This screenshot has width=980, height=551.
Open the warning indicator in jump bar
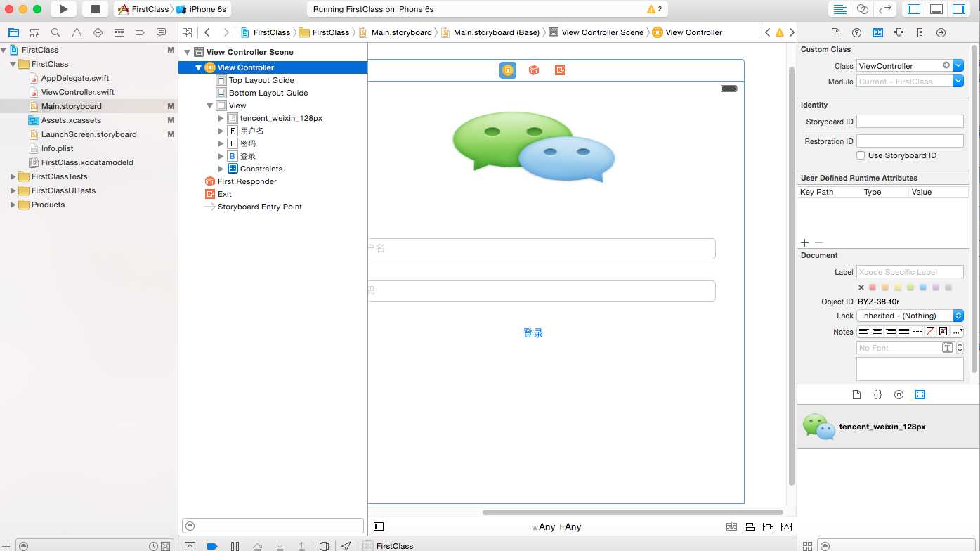tap(780, 32)
